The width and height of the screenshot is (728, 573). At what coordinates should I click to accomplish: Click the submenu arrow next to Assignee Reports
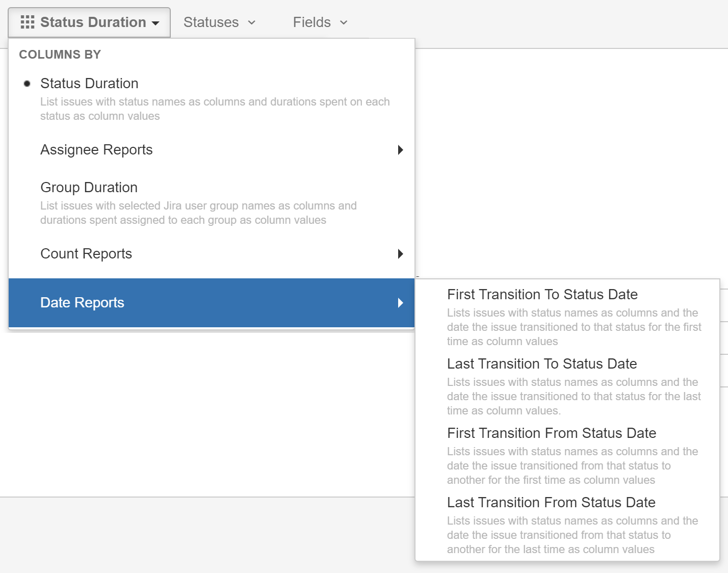(x=401, y=150)
